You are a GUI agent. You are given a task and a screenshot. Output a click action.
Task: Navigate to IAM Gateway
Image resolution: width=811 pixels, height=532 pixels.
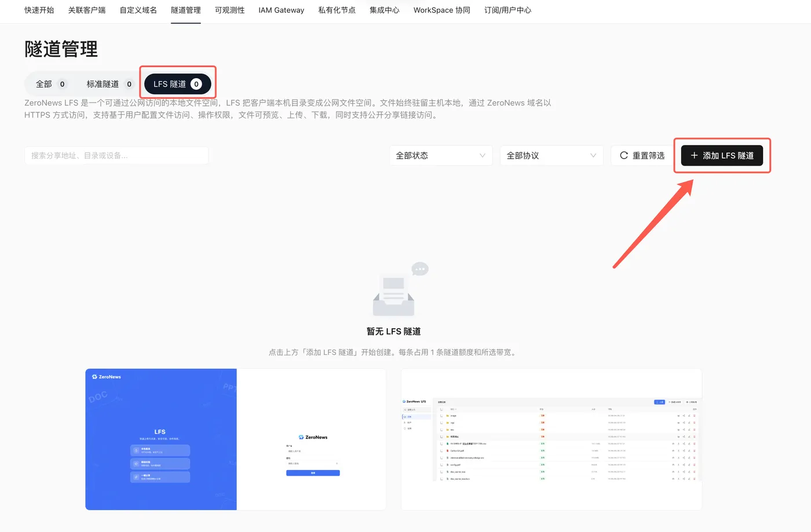click(x=282, y=10)
